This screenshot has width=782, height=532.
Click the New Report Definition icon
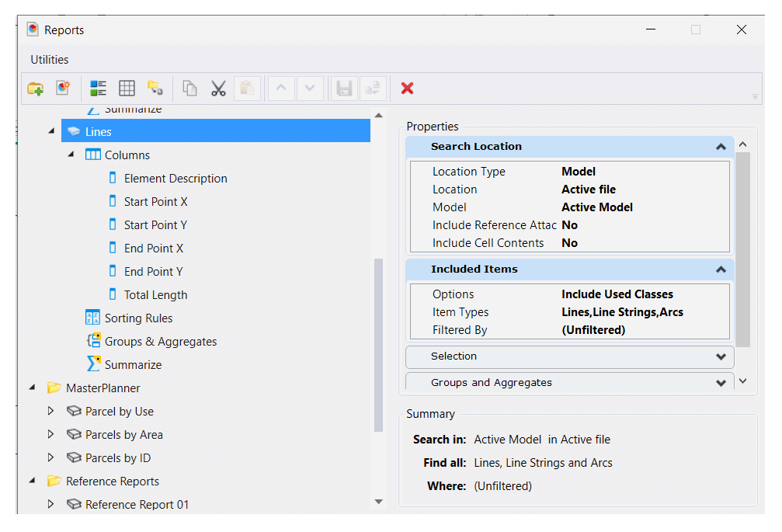click(x=63, y=89)
